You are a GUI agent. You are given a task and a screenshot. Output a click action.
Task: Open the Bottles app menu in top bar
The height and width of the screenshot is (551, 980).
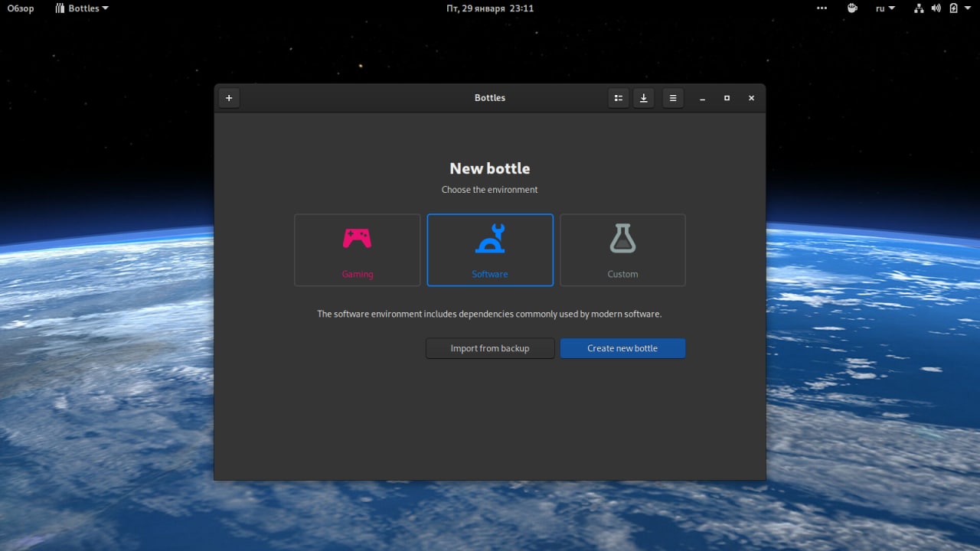[x=82, y=8]
